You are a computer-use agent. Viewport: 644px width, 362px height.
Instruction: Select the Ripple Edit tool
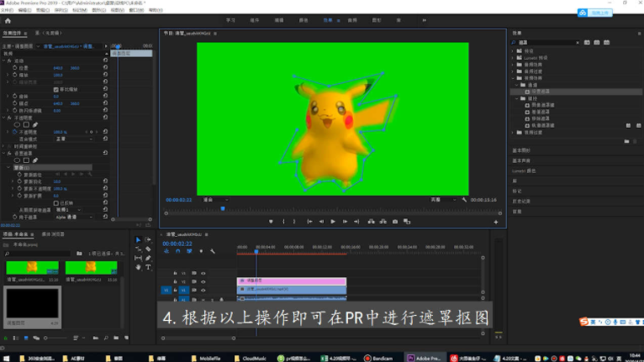coord(138,249)
